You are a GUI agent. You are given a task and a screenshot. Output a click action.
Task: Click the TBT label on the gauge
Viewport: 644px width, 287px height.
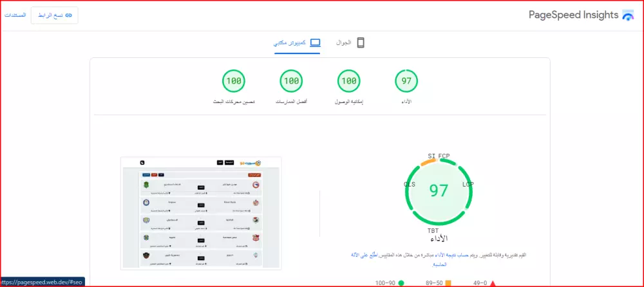tap(433, 231)
